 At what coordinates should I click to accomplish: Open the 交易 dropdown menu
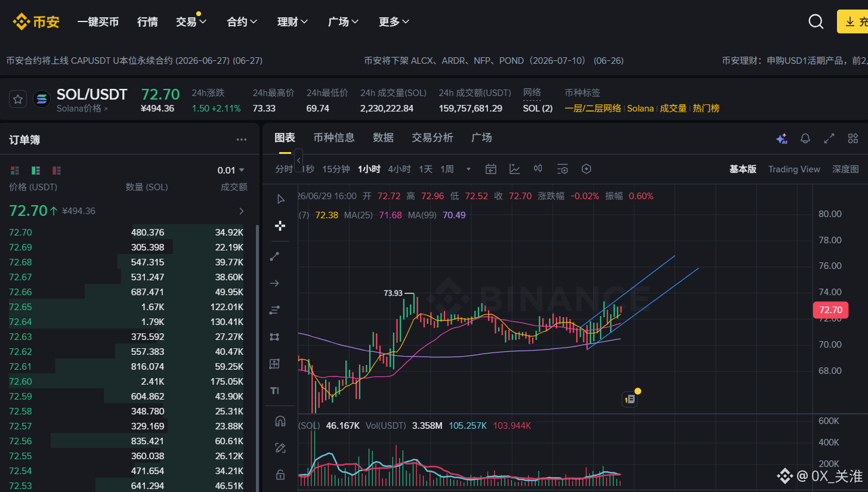[x=191, y=22]
